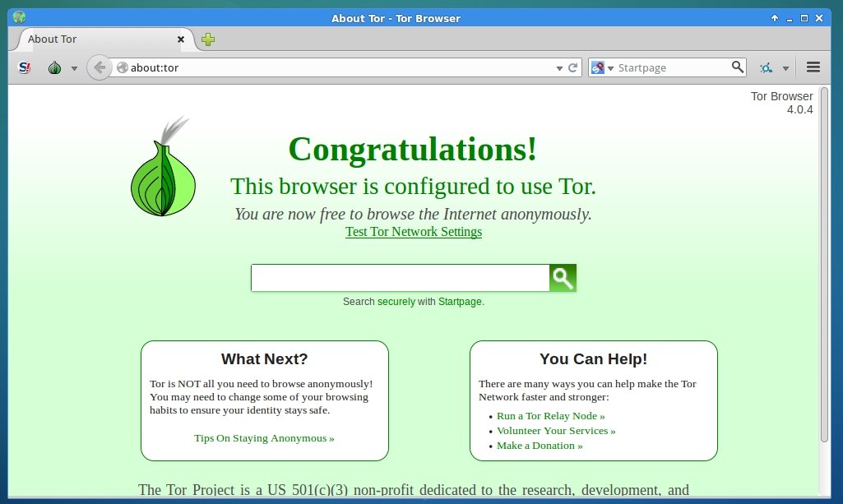Viewport: 843px width, 504px height.
Task: Open Make a Donation link
Action: [540, 446]
